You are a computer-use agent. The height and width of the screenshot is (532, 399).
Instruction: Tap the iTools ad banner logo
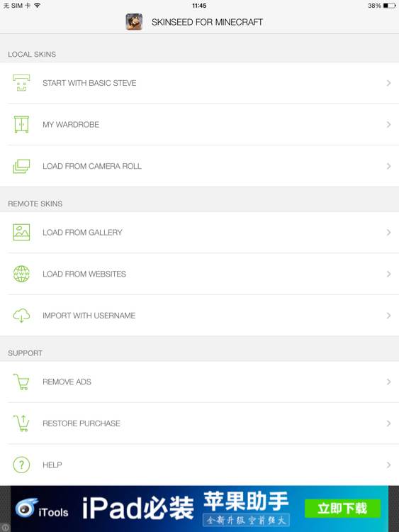pyautogui.click(x=42, y=509)
